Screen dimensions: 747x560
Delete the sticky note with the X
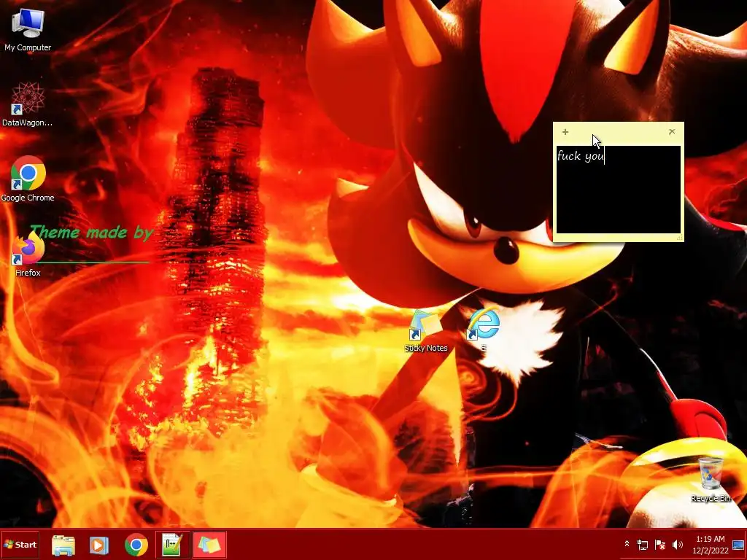point(672,131)
